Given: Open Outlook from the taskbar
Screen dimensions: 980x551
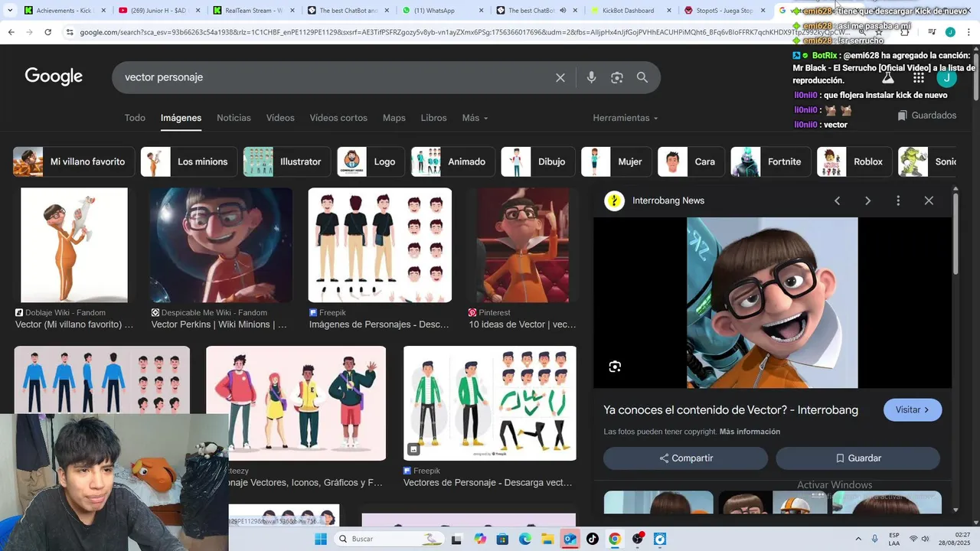Looking at the screenshot, I should coord(570,539).
